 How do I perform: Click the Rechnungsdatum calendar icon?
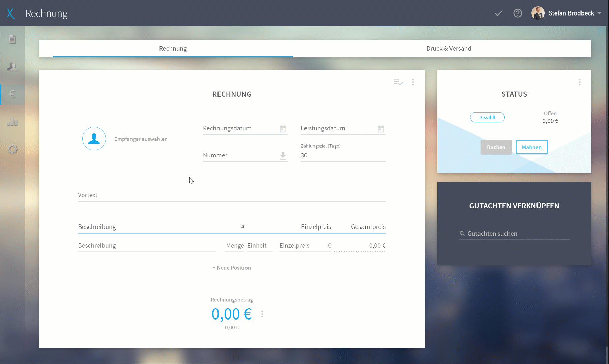point(283,129)
